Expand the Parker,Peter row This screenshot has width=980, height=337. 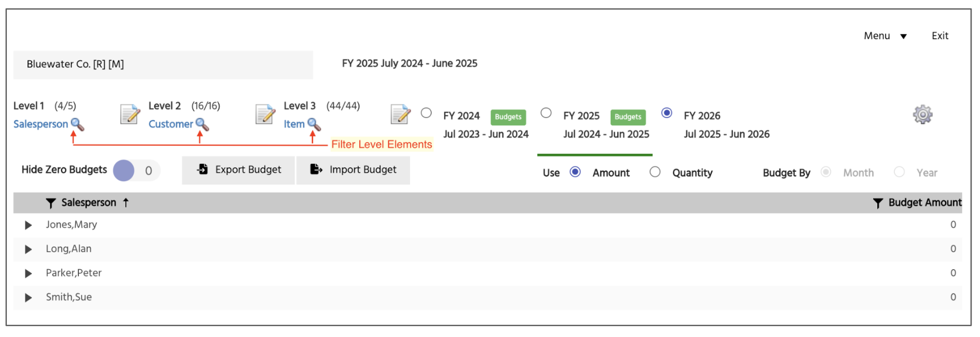coord(28,273)
